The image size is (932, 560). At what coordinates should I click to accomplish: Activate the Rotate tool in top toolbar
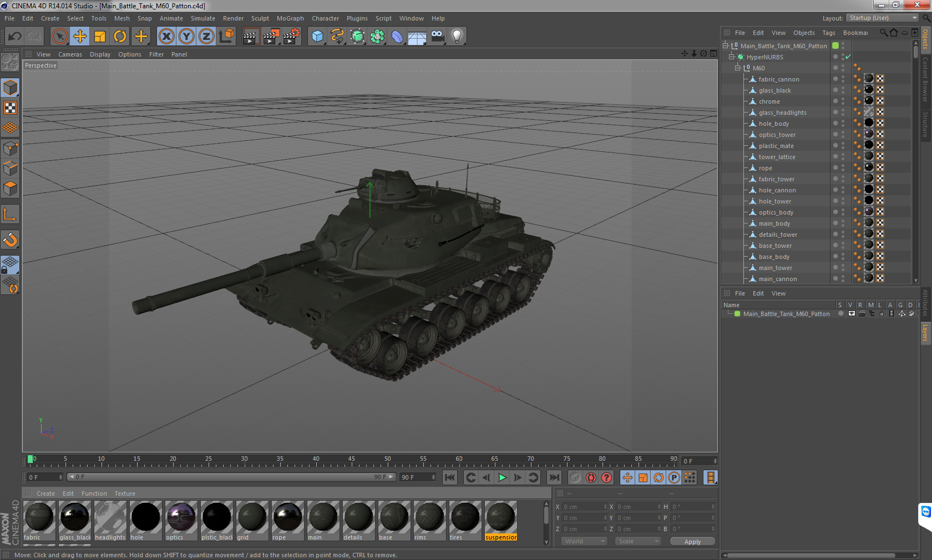[120, 37]
